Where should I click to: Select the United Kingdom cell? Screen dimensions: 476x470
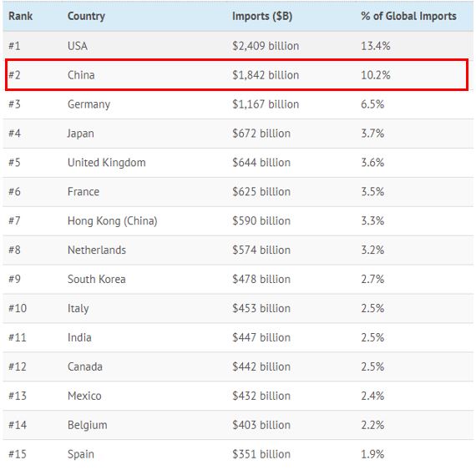tap(107, 163)
